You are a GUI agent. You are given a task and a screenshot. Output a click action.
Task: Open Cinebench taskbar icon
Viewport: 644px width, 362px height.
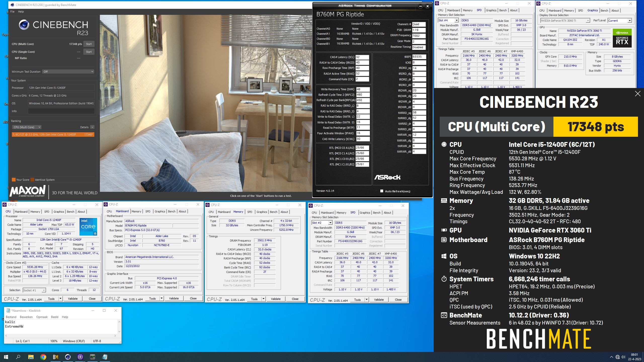(x=68, y=357)
